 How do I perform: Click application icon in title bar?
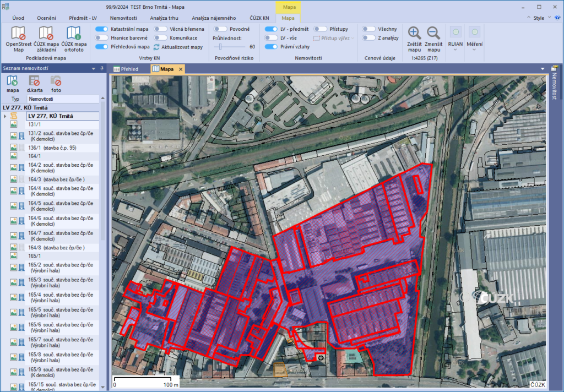point(6,7)
